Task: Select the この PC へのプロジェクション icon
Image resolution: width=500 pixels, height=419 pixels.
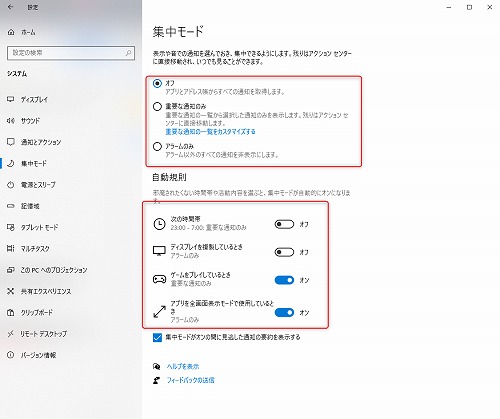Action: (x=11, y=270)
